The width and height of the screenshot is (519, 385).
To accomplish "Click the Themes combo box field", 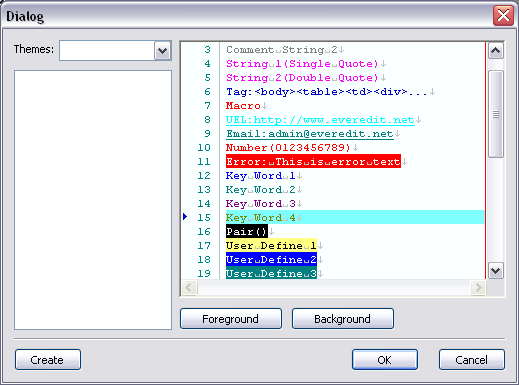I will 115,51.
